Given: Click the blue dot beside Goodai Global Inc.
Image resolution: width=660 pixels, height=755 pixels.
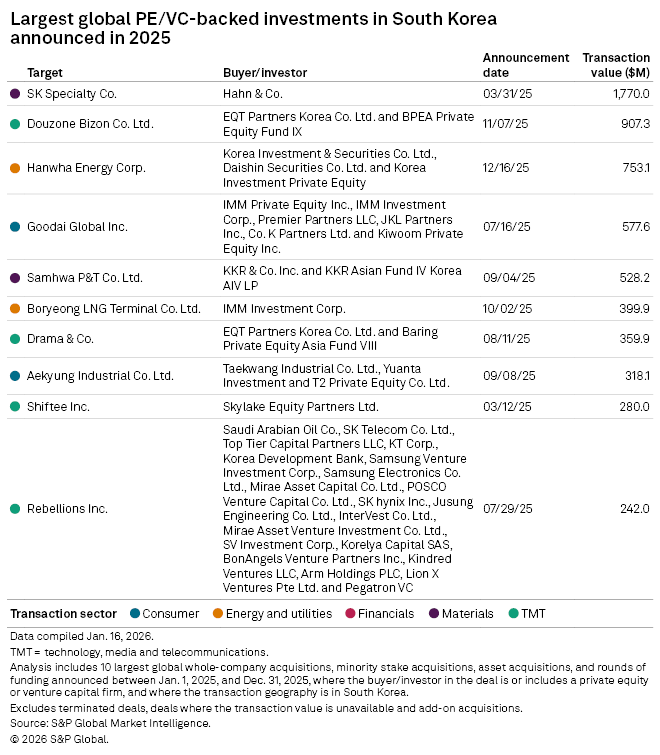Looking at the screenshot, I should click(x=14, y=227).
